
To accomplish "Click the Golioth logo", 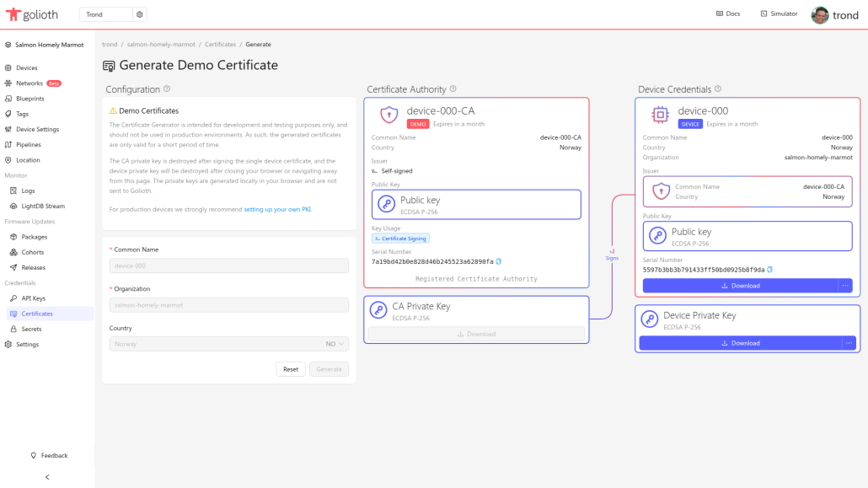I will (x=34, y=14).
